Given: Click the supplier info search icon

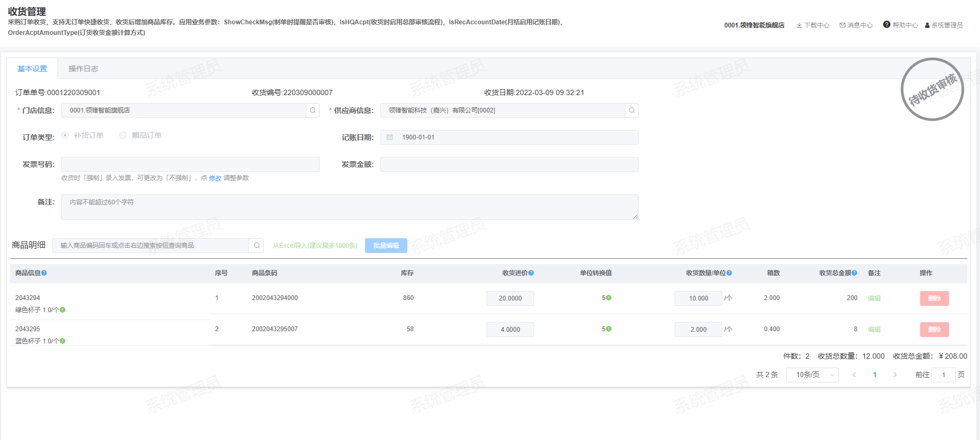Looking at the screenshot, I should click(x=632, y=110).
